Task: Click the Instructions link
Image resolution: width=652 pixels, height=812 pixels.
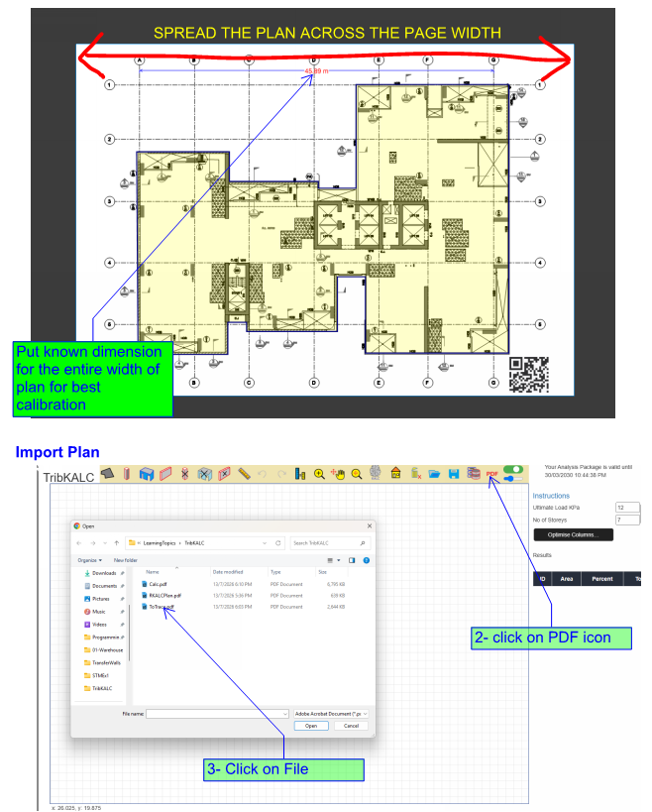Action: pos(551,496)
